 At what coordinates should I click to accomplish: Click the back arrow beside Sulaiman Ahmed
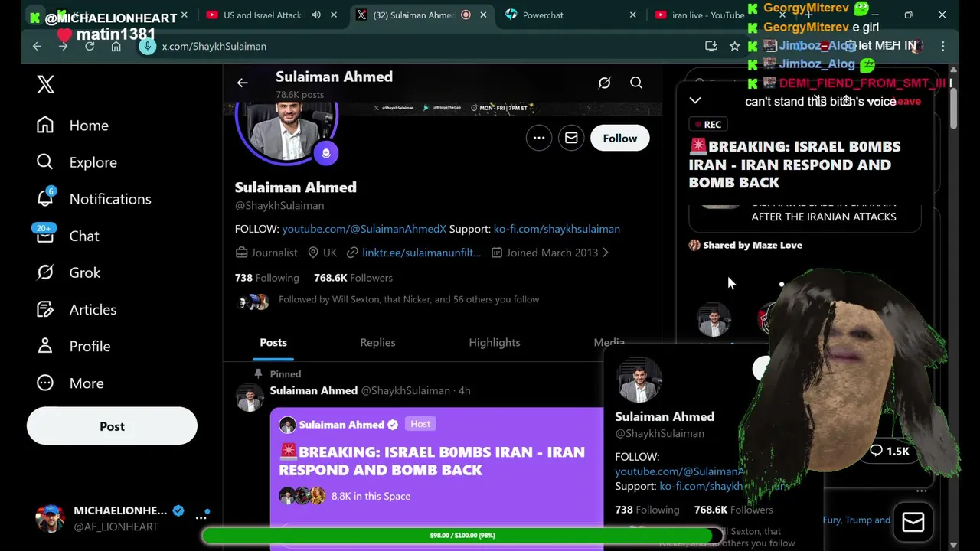click(242, 83)
